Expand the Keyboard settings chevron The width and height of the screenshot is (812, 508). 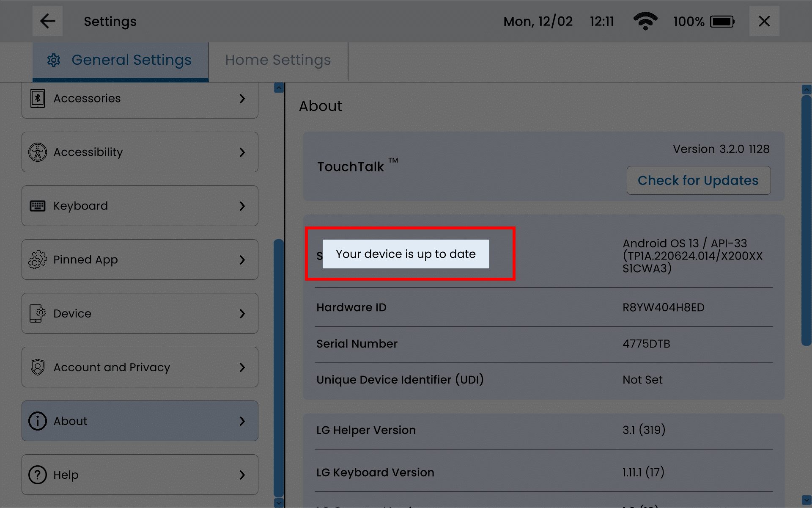click(242, 206)
